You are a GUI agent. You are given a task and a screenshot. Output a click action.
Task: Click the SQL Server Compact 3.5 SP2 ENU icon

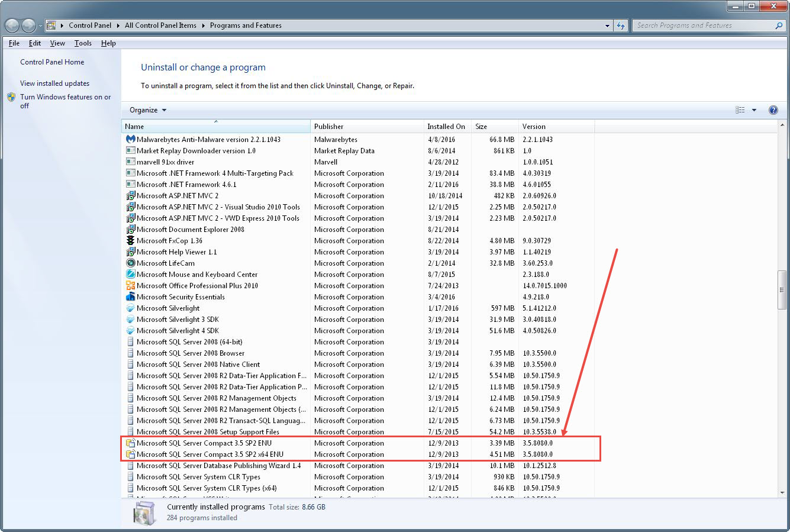tap(131, 443)
